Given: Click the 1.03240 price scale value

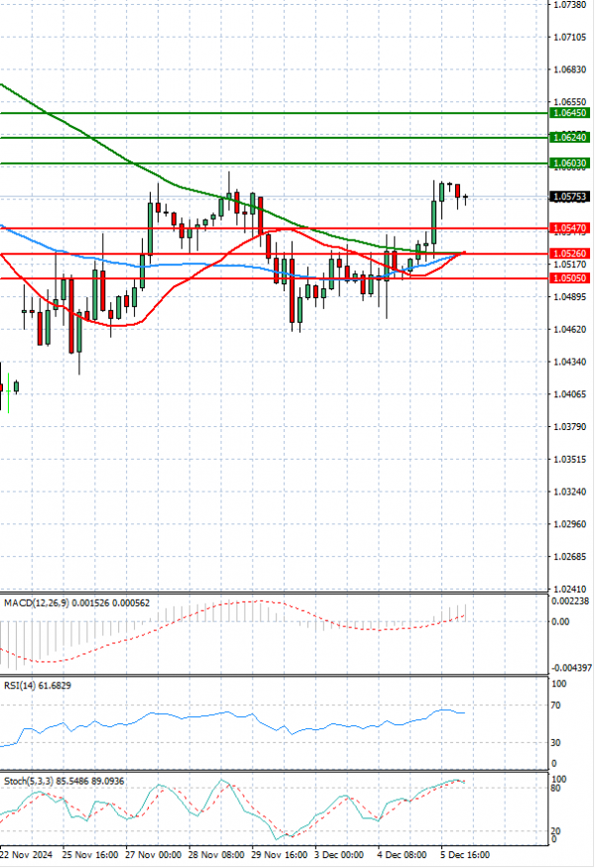Looking at the screenshot, I should (570, 492).
